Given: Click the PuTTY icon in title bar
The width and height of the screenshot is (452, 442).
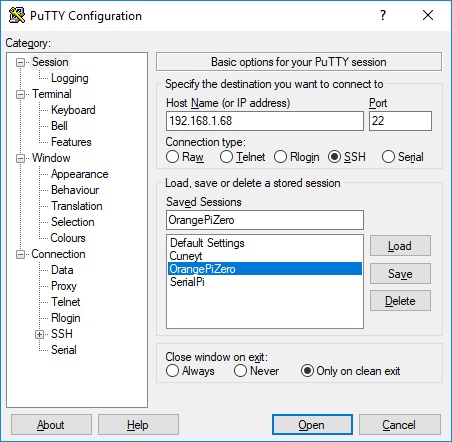Looking at the screenshot, I should 17,15.
